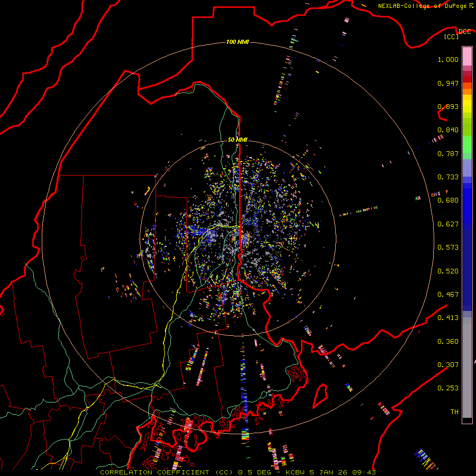This screenshot has width=476, height=476.
Task: Click the 1.000 scale value
Action: 448,59
